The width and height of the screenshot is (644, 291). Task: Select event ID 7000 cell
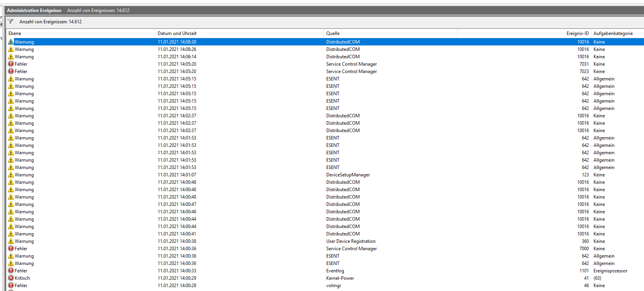click(584, 248)
